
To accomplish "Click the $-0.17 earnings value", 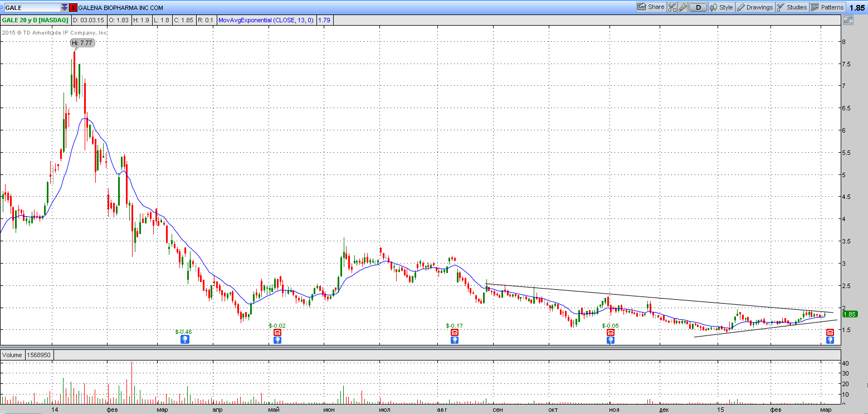I will pyautogui.click(x=455, y=325).
